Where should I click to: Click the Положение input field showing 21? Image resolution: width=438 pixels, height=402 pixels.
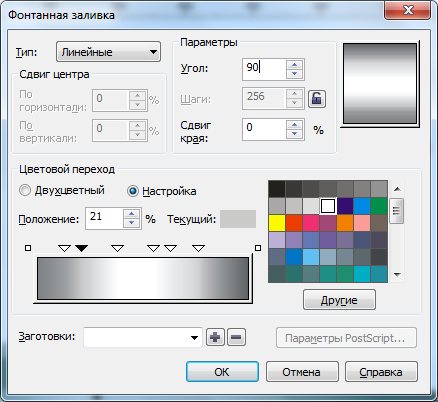(104, 218)
